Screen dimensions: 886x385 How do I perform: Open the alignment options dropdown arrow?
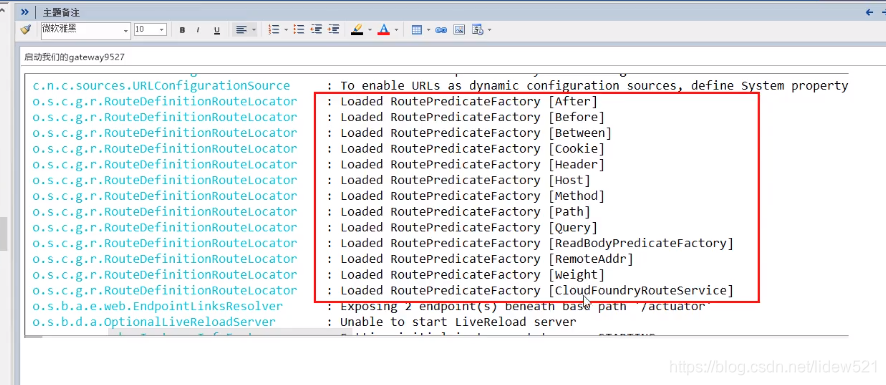(x=254, y=30)
